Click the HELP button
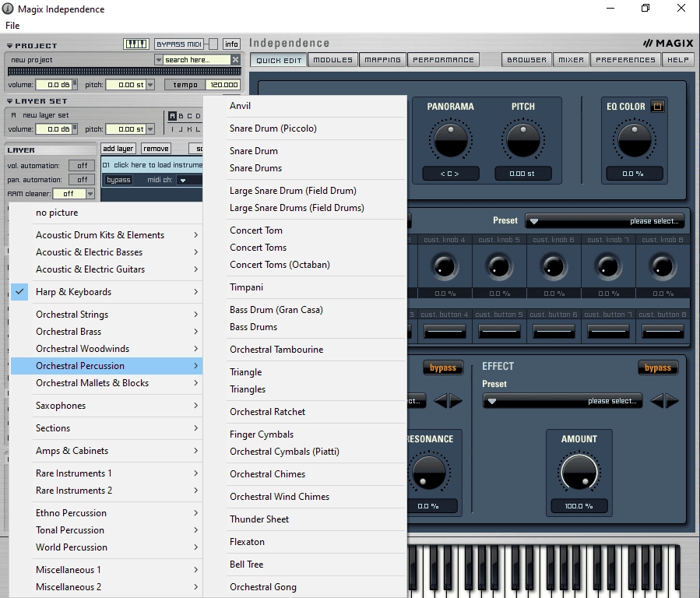This screenshot has width=700, height=598. [677, 60]
